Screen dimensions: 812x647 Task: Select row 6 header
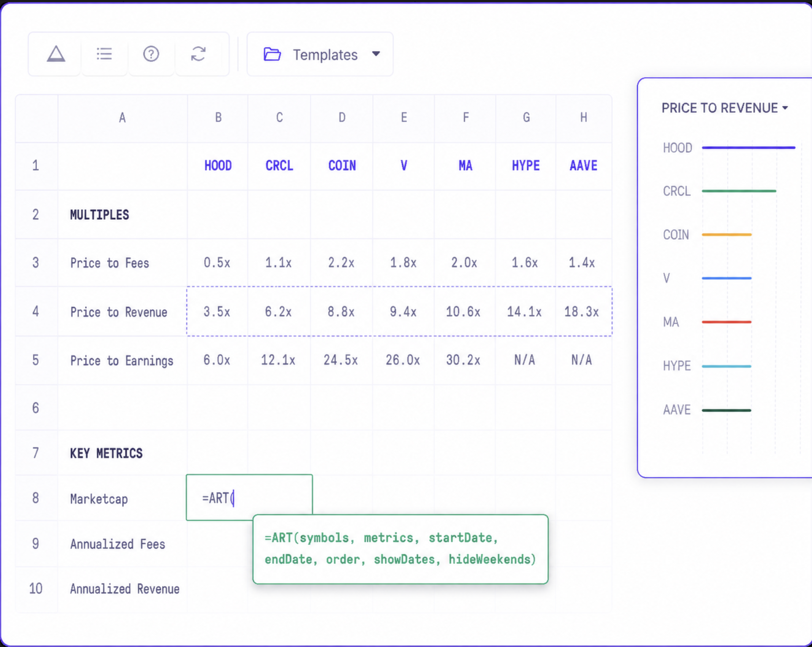(36, 408)
